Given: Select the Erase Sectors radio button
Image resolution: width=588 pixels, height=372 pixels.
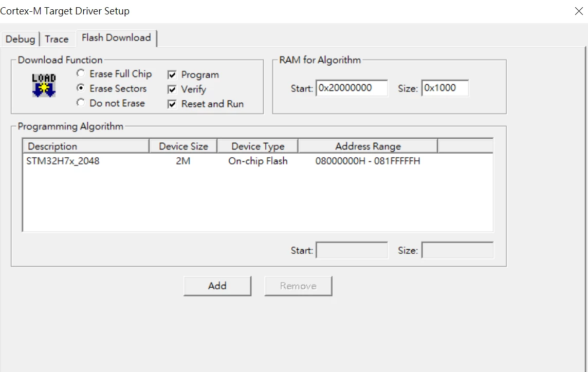Looking at the screenshot, I should tap(81, 88).
